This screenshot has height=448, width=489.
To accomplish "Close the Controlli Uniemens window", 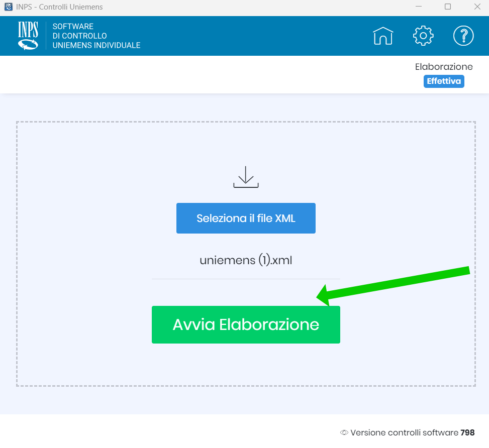I will (x=477, y=7).
